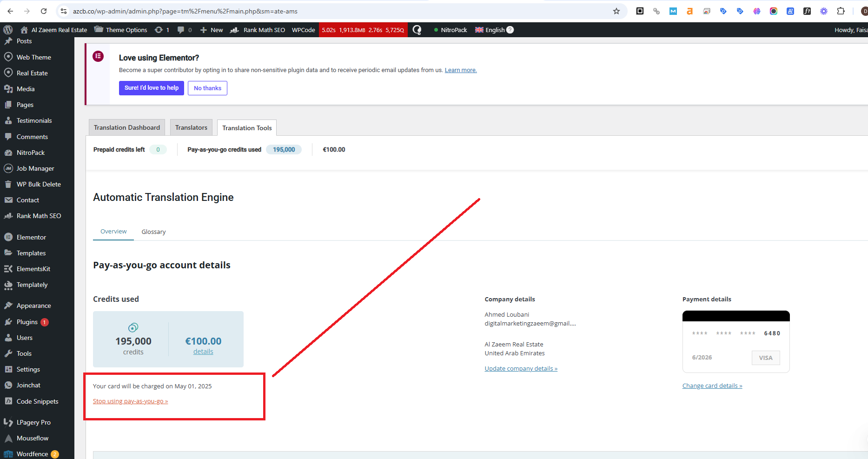The height and width of the screenshot is (459, 868).
Task: Open Al Zaeem Real Estate site home
Action: point(54,30)
